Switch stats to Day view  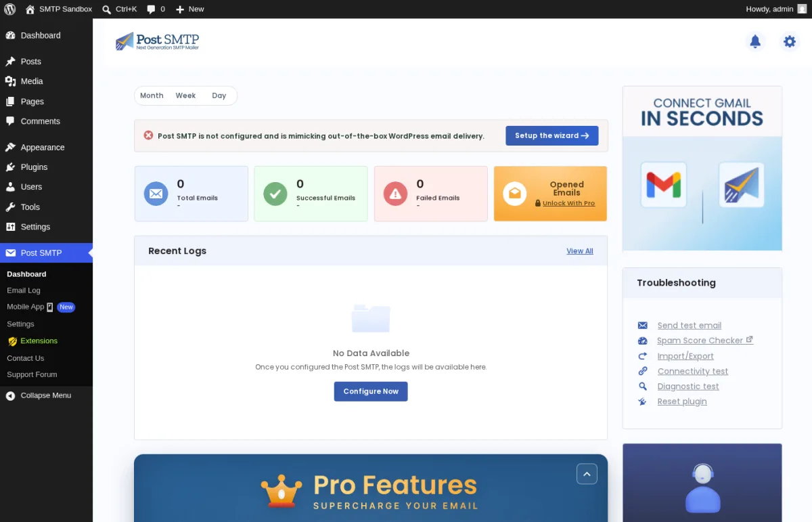coord(219,95)
